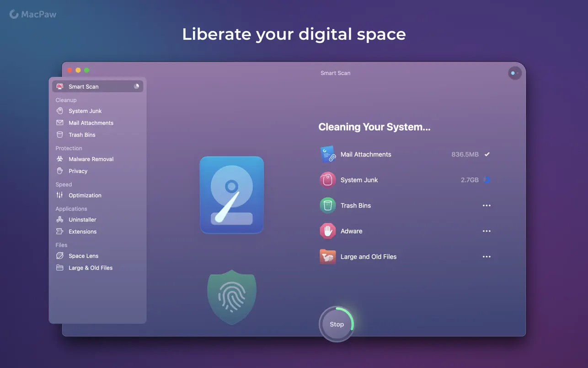Viewport: 588px width, 368px height.
Task: Click the Adware stop-hand icon in results
Action: coord(327,231)
